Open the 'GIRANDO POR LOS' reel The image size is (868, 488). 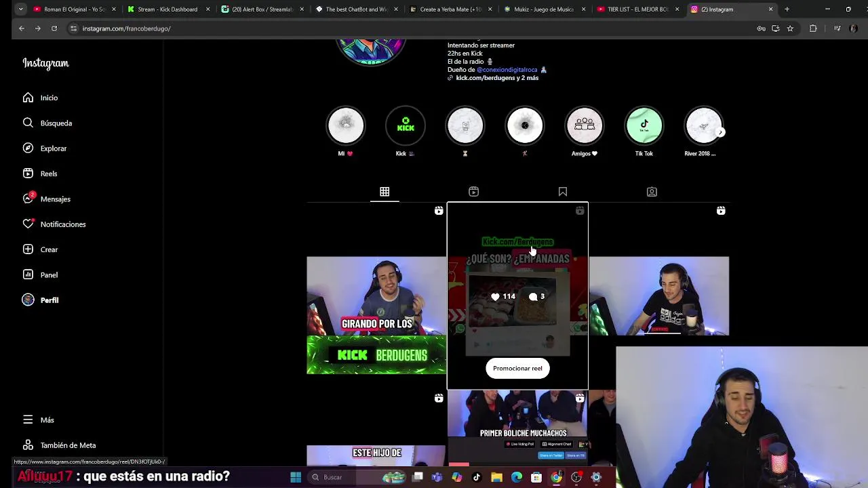tap(376, 296)
